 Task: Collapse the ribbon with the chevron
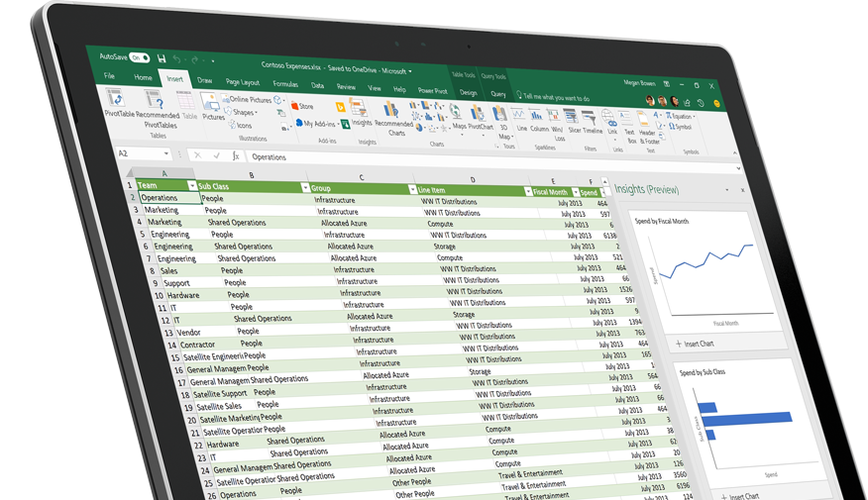click(x=734, y=153)
